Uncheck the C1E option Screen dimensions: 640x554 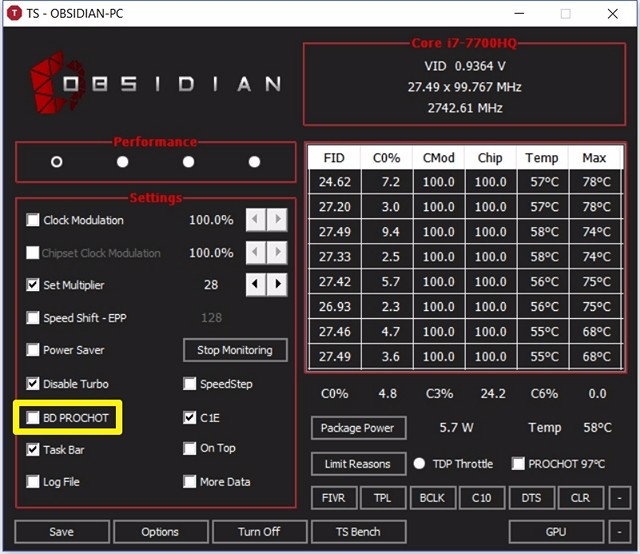189,418
